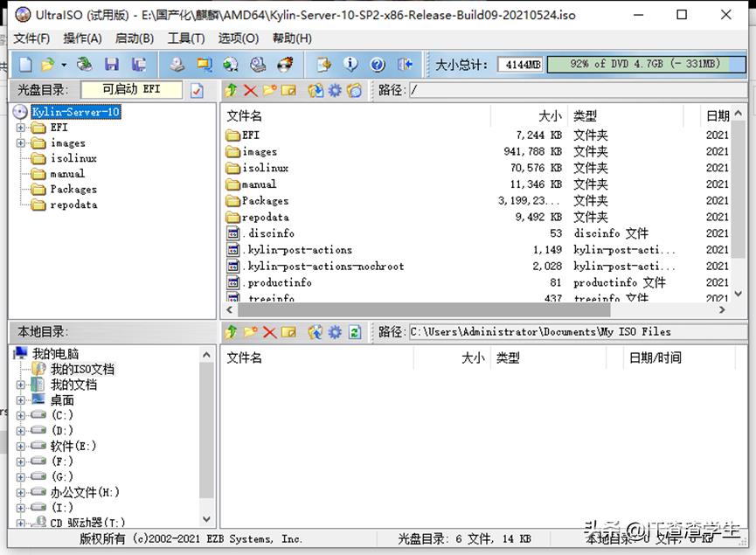Click the Mount to virtual drive icon

(x=258, y=64)
